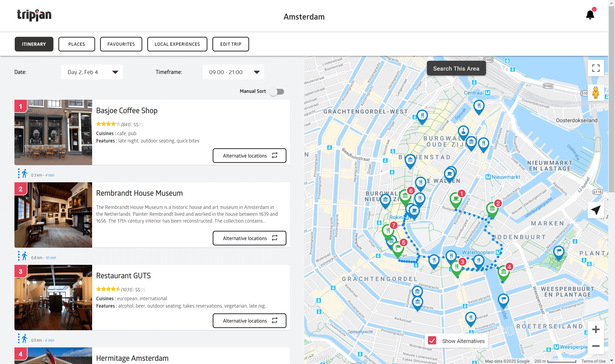
Task: Select blue church pin near Damrak
Action: 463,132
